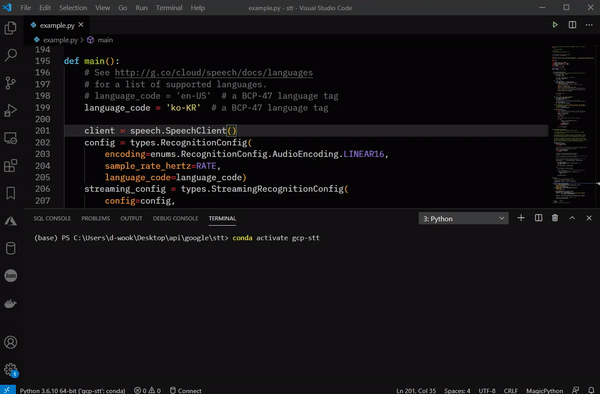
Task: Select the TERMINAL panel tab
Action: click(x=222, y=218)
